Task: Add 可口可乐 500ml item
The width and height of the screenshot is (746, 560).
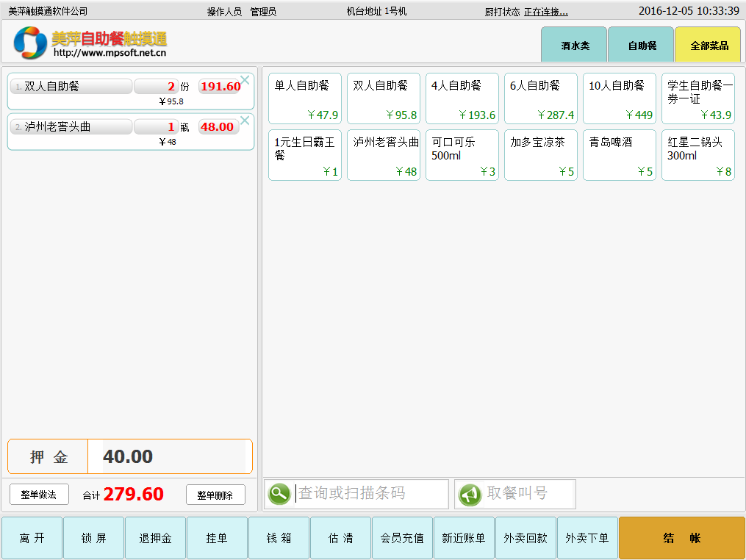Action: (462, 155)
